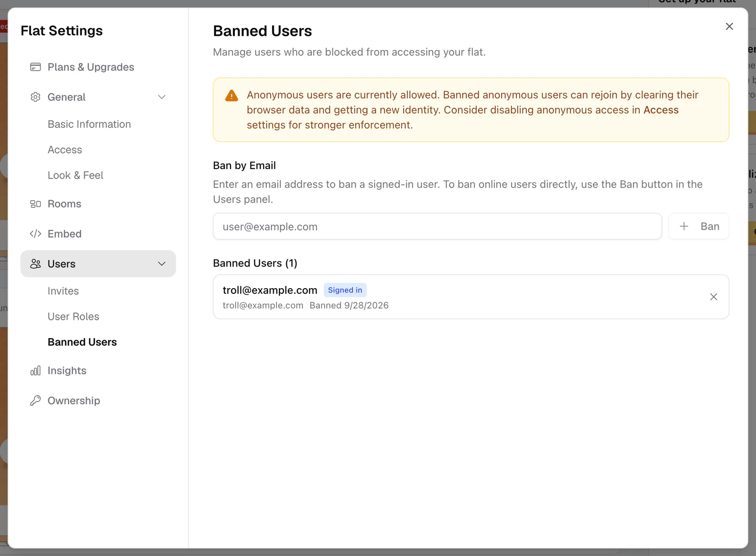Select User Roles in sidebar

(x=73, y=316)
